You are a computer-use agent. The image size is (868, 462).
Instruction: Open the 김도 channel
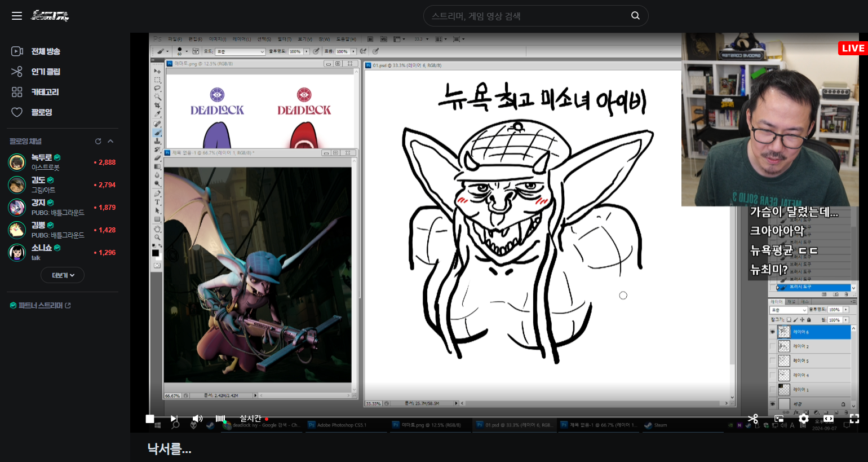[x=62, y=184]
